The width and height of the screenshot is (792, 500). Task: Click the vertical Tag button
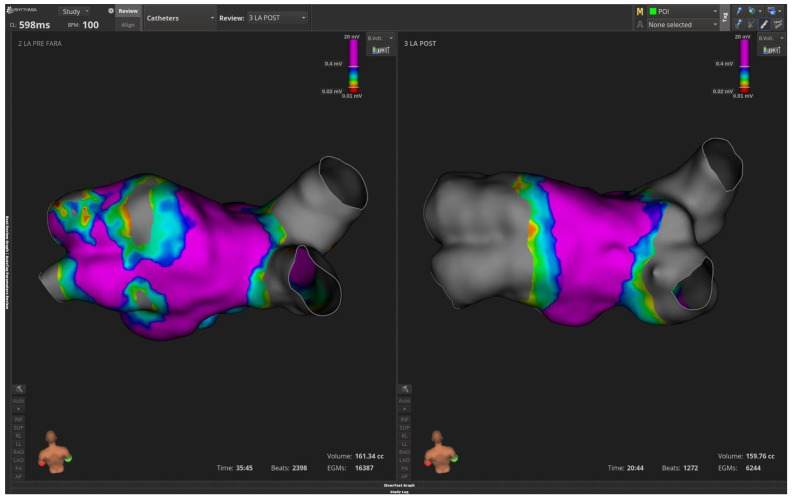tap(725, 17)
